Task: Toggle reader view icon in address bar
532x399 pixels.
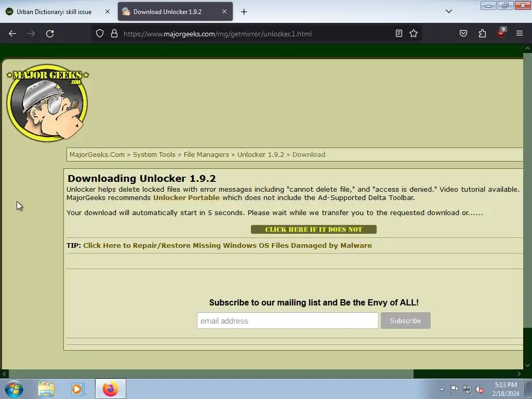Action: click(399, 34)
